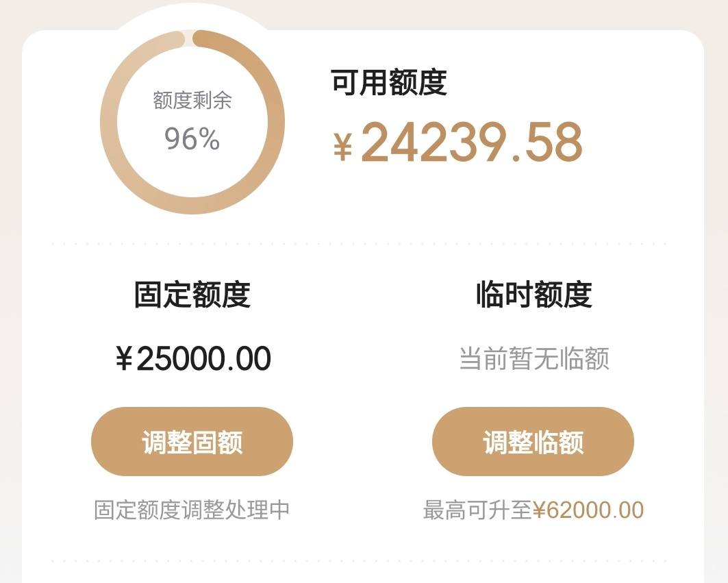Select the 96% value inside the ring
Image resolution: width=728 pixels, height=583 pixels.
click(x=192, y=138)
